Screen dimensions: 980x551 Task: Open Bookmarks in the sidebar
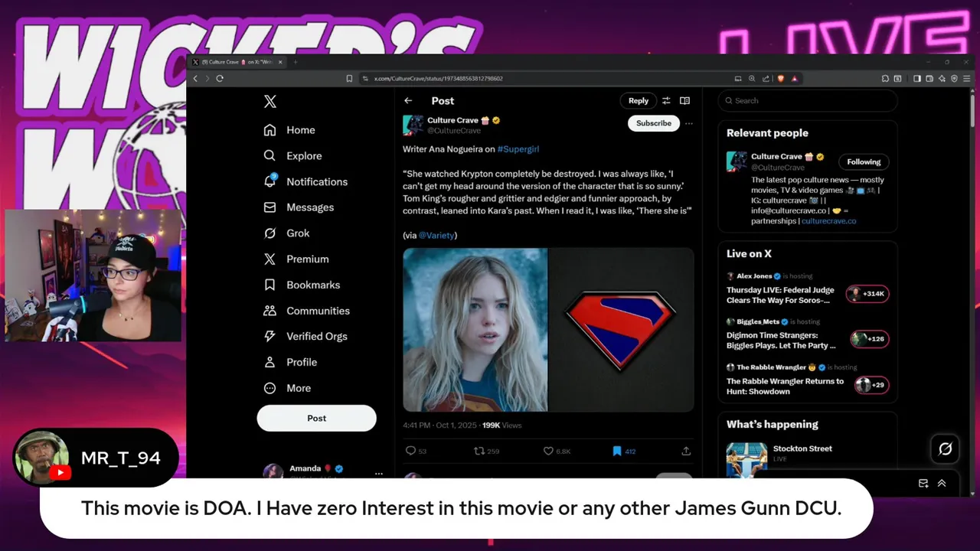302,285
